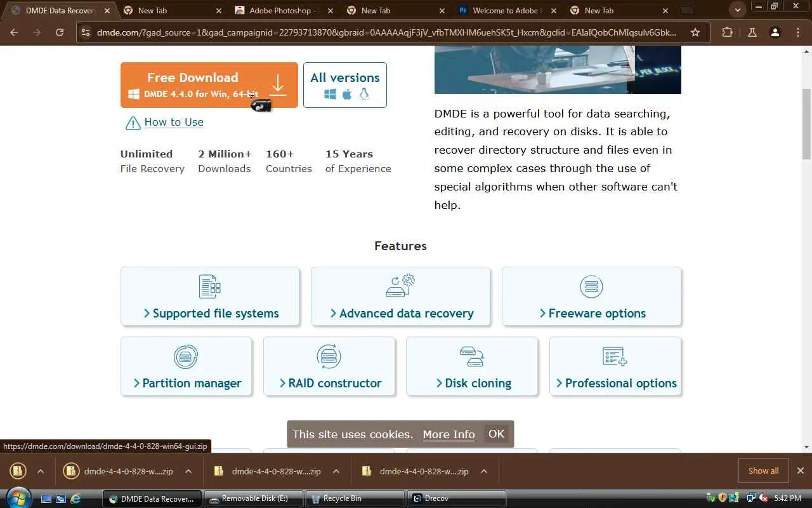Switch to Recycle Bin taskbar window
Viewport: 812px width, 508px height.
click(355, 498)
